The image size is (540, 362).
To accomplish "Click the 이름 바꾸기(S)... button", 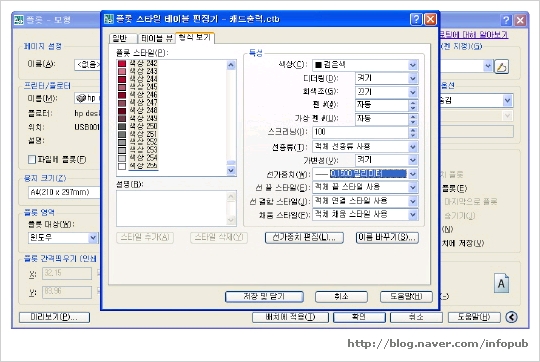I will pyautogui.click(x=387, y=237).
